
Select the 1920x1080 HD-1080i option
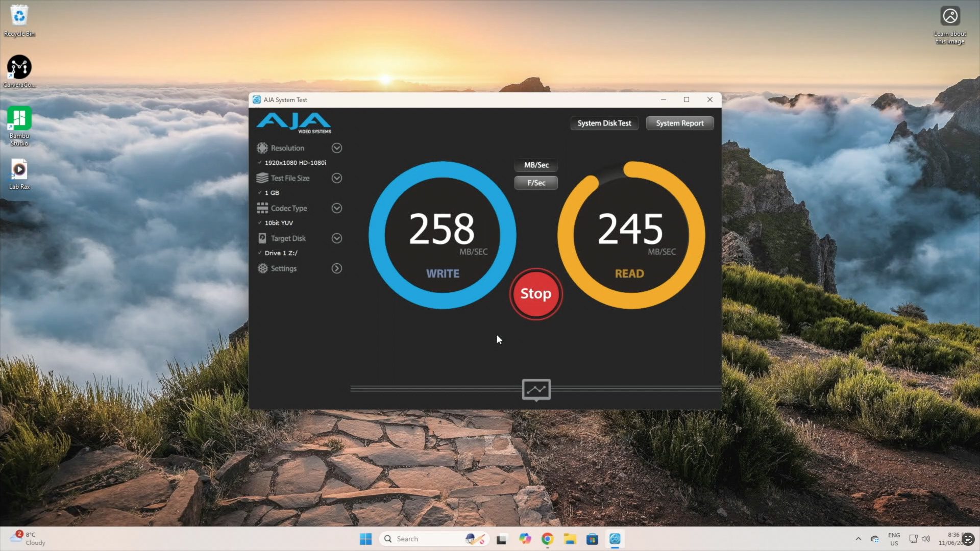point(295,163)
